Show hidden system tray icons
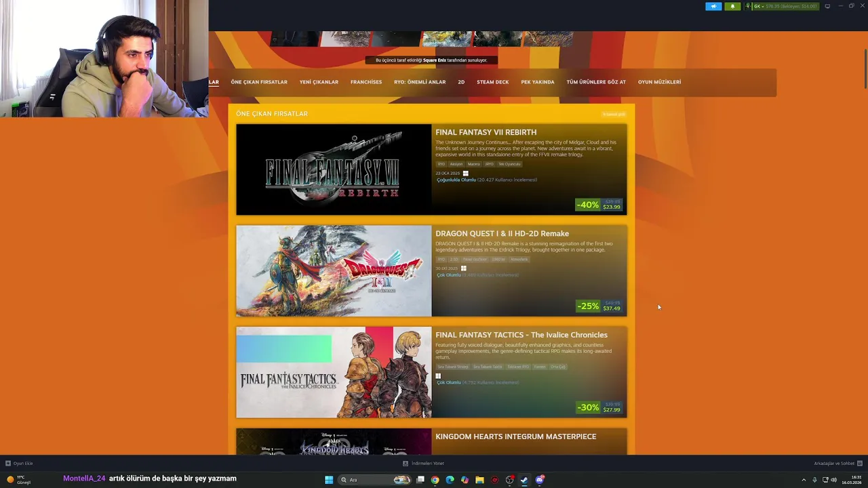 [x=804, y=480]
